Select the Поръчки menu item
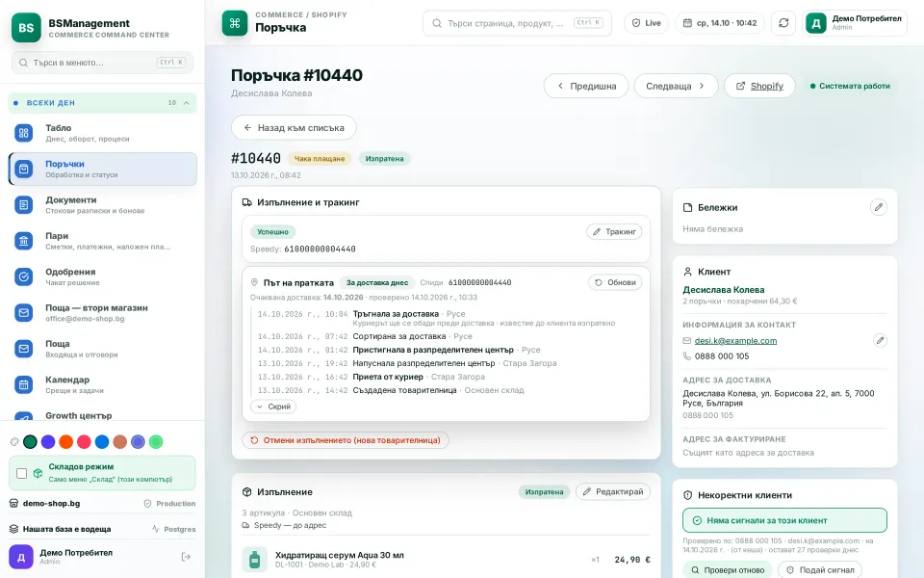 (103, 169)
